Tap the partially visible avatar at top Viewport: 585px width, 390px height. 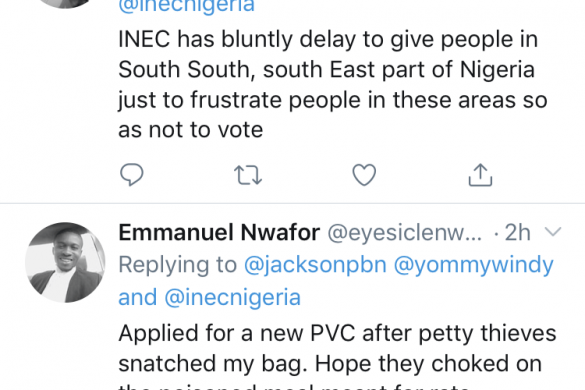(65, 3)
